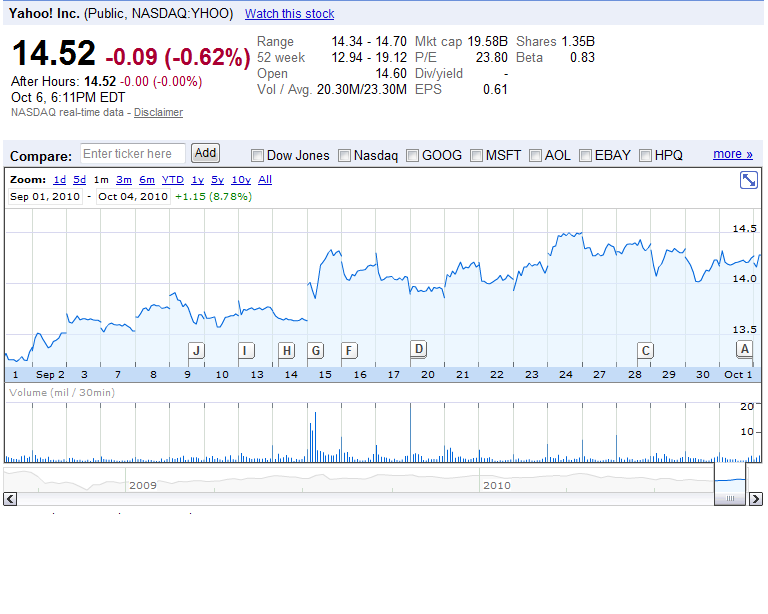This screenshot has height=614, width=768.
Task: Check the MSFT comparison box
Action: [476, 156]
